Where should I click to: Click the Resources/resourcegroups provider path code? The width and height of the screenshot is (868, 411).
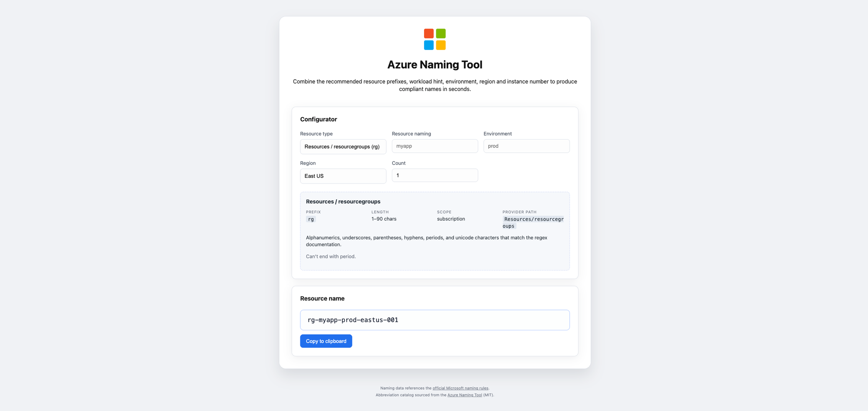[x=533, y=222]
